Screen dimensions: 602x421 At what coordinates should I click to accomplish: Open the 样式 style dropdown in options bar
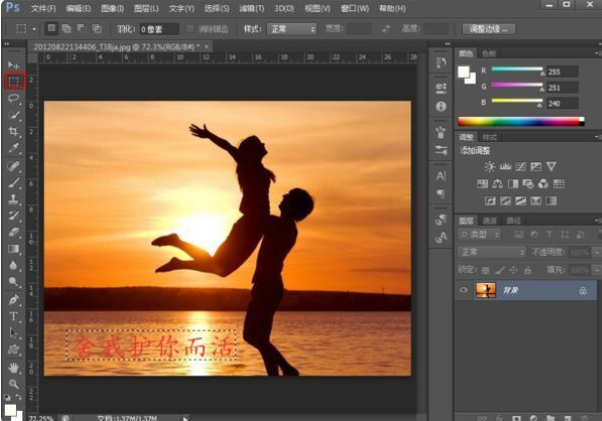click(292, 29)
